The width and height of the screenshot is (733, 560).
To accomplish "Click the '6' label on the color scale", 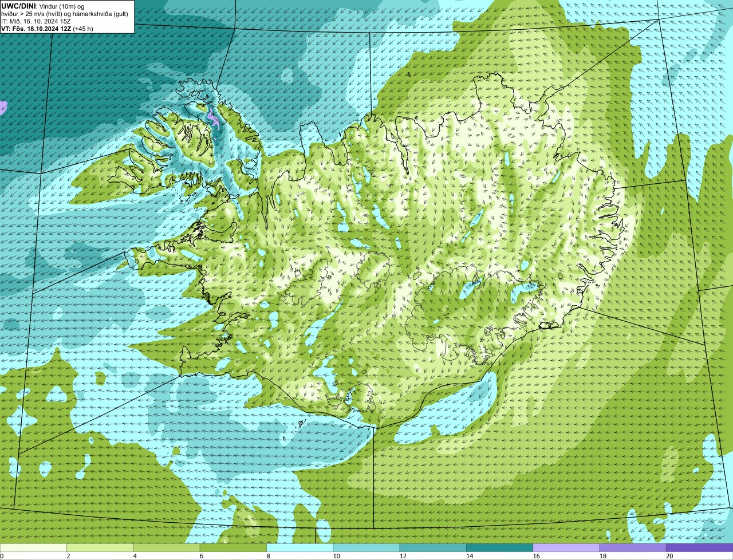I will [x=201, y=556].
